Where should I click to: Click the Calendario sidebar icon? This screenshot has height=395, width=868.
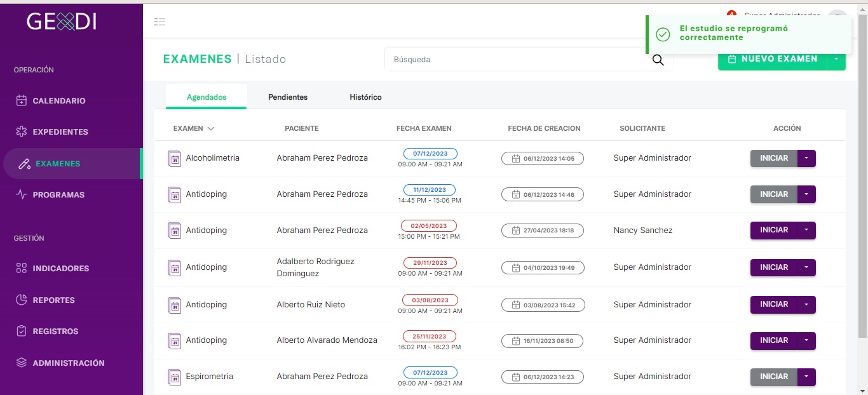(x=22, y=100)
